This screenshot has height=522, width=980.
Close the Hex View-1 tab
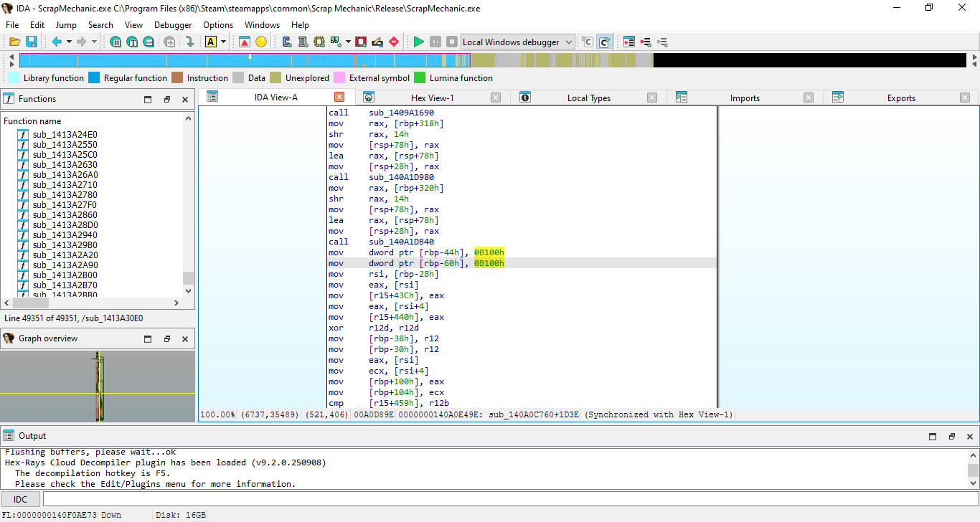click(x=496, y=98)
